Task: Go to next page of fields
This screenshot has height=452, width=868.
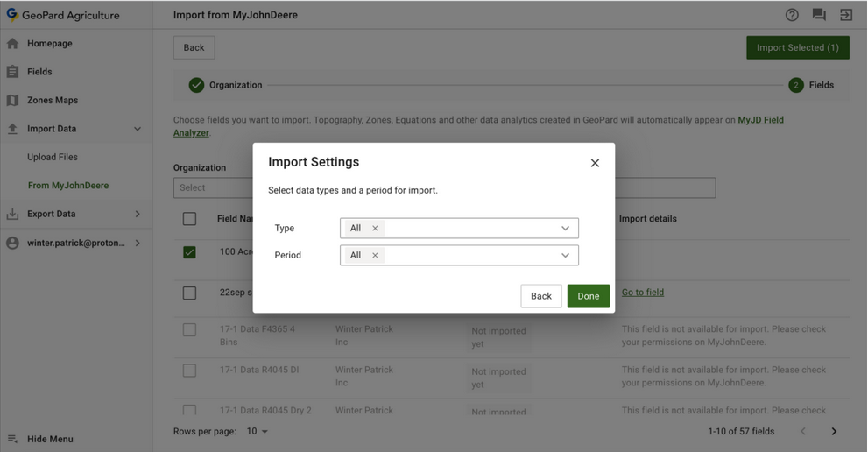Action: (834, 431)
